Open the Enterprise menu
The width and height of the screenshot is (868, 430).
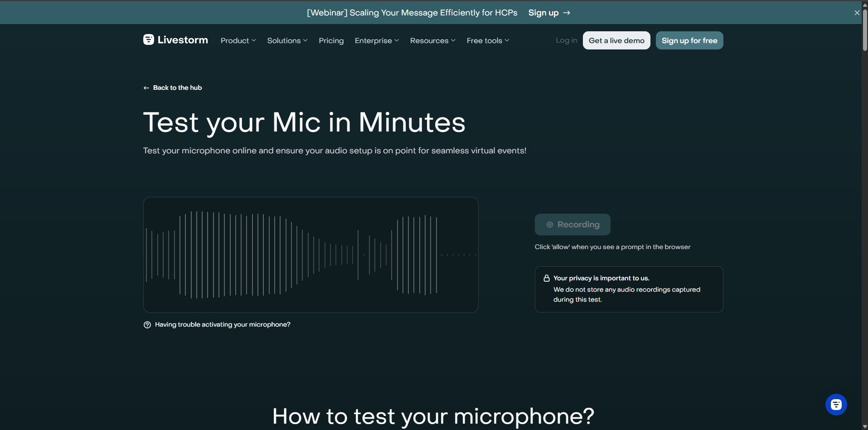tap(377, 40)
